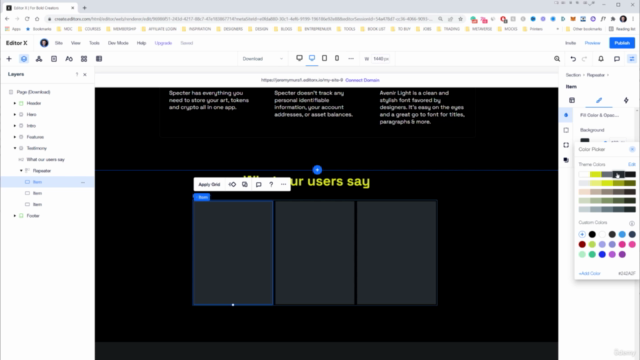Open the Pages icon in toolbar
The height and width of the screenshot is (360, 640).
click(54, 59)
